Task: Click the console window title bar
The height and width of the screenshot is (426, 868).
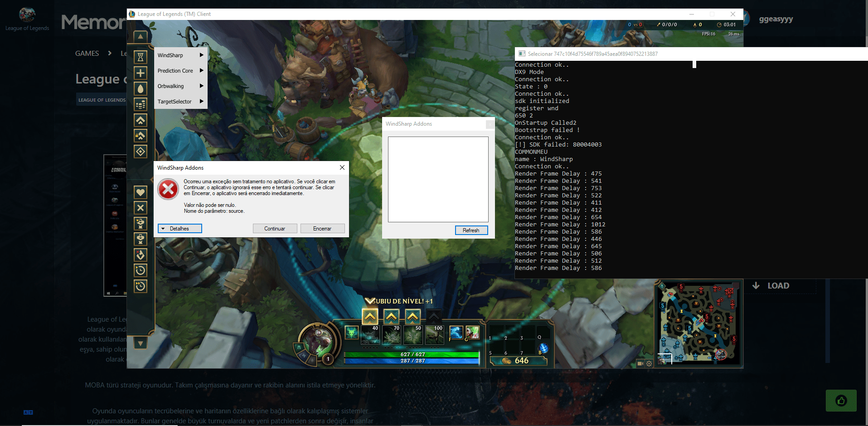Action: click(691, 54)
